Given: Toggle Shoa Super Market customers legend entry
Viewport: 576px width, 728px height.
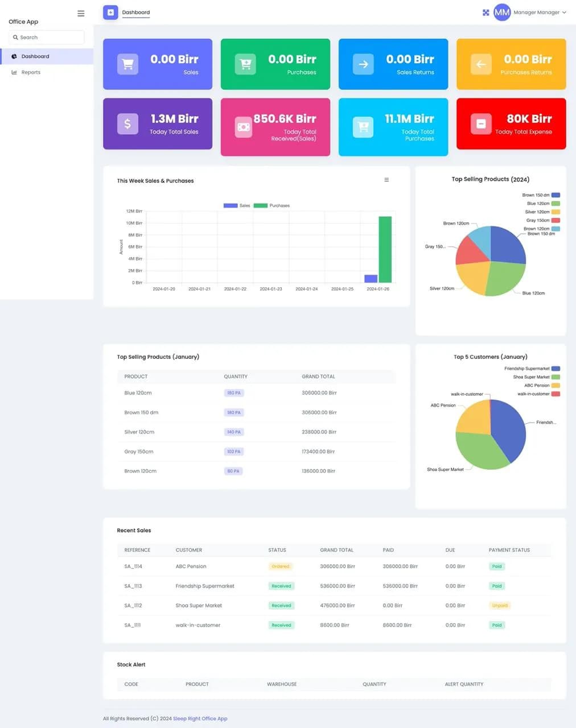Looking at the screenshot, I should 537,377.
